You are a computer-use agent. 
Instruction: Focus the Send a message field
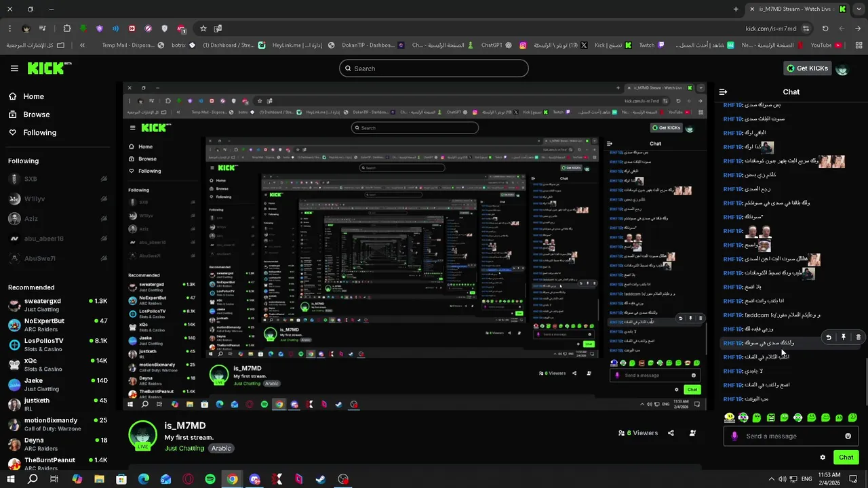pos(791,436)
